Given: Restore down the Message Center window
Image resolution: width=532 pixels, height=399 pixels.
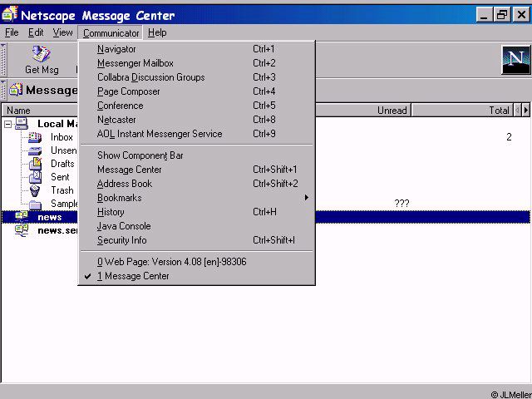Looking at the screenshot, I should [x=502, y=15].
